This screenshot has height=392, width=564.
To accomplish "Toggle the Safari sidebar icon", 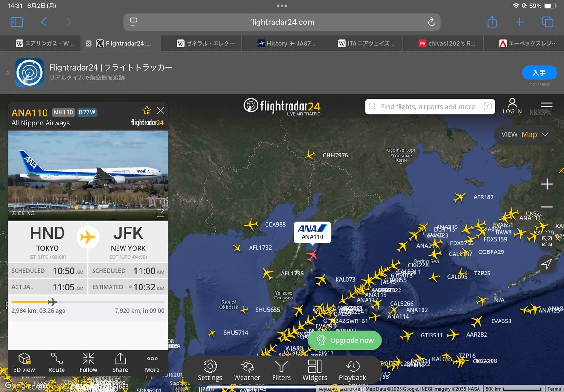I will pos(16,22).
